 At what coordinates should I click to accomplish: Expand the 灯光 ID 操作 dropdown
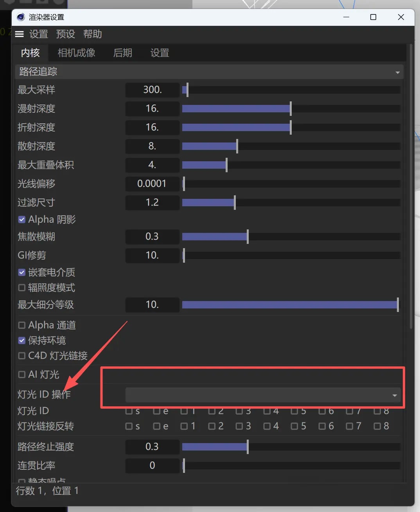pos(262,395)
